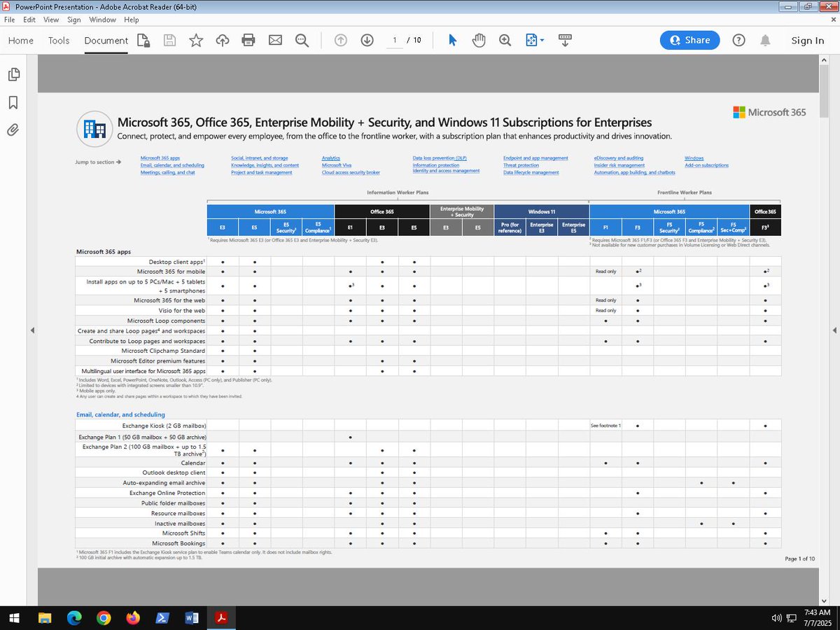The width and height of the screenshot is (840, 630).
Task: Open the notifications bell
Action: coord(766,40)
